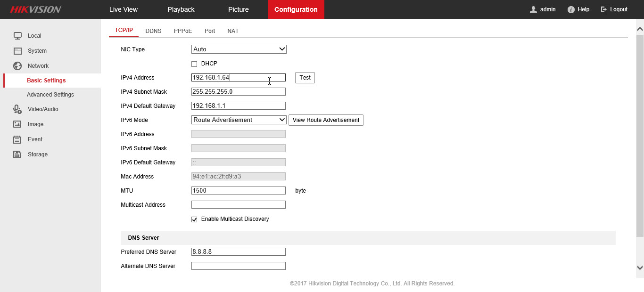Click the Help info icon
The height and width of the screenshot is (292, 644).
571,9
